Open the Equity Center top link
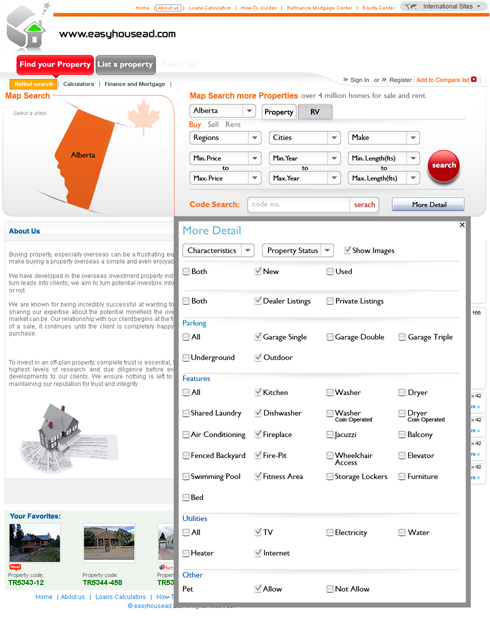 coord(378,8)
